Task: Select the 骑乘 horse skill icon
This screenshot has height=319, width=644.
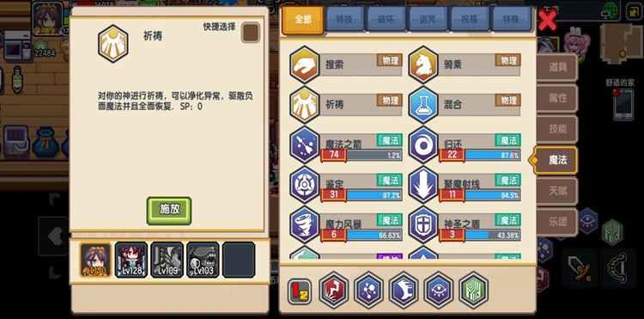Action: (423, 65)
